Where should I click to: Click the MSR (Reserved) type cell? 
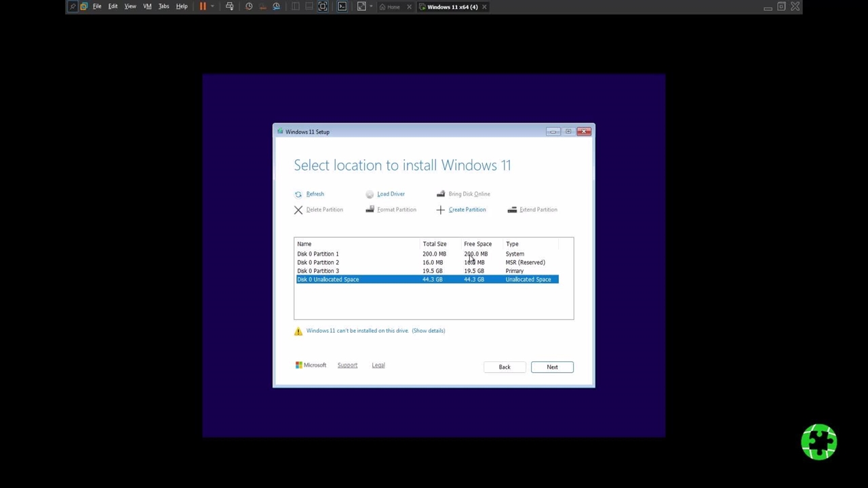click(x=525, y=262)
